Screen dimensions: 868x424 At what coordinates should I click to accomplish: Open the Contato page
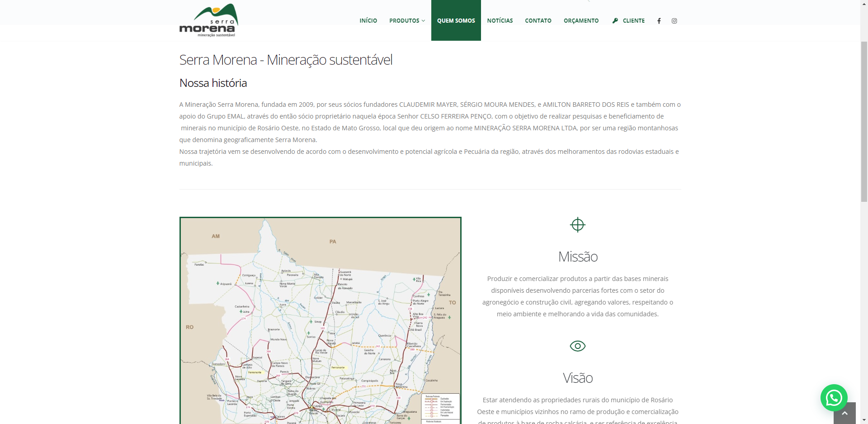coord(538,21)
